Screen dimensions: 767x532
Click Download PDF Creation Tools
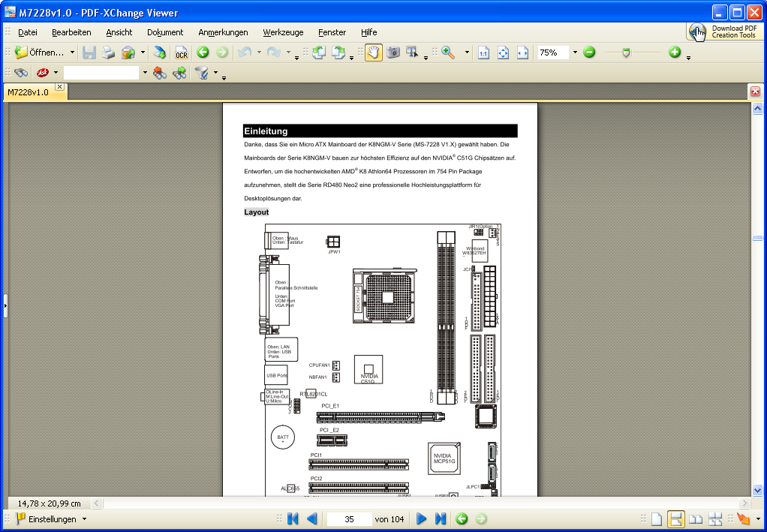[724, 32]
